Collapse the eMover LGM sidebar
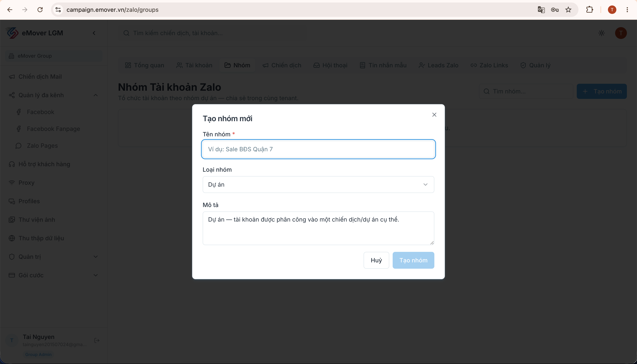Viewport: 637px width, 364px height. click(x=94, y=33)
